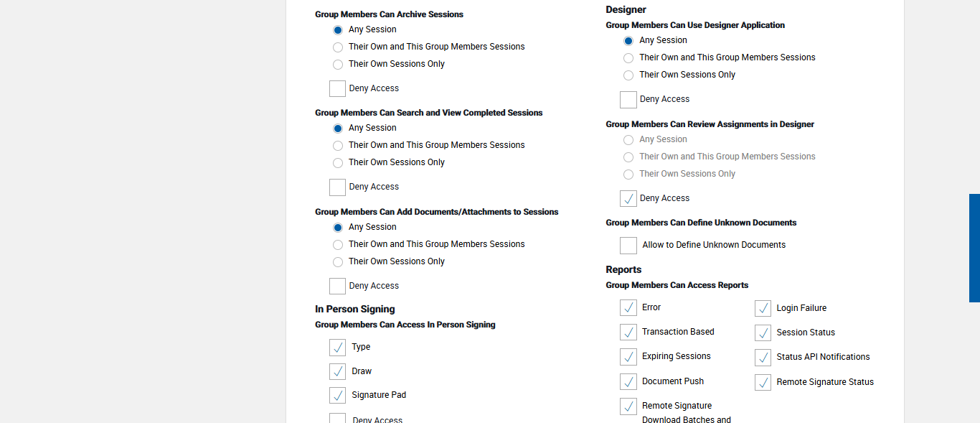
Task: Select 'Their Own Sessions Only' for Archive Sessions
Action: coord(338,65)
